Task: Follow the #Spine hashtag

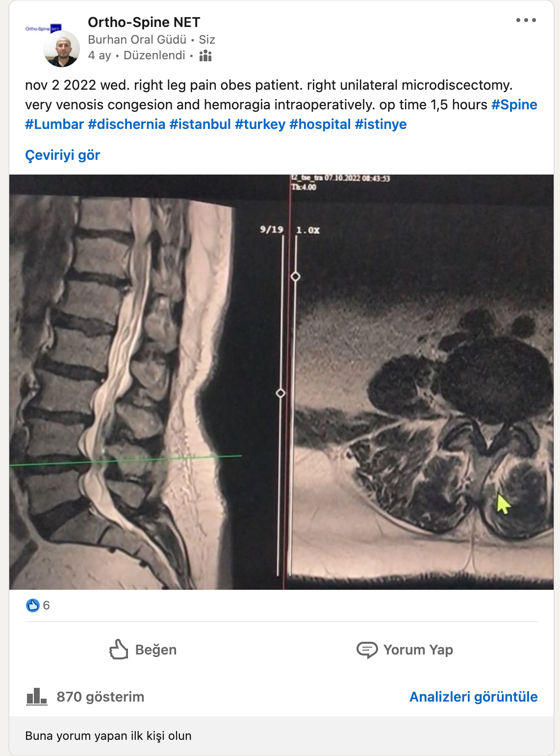Action: tap(514, 105)
